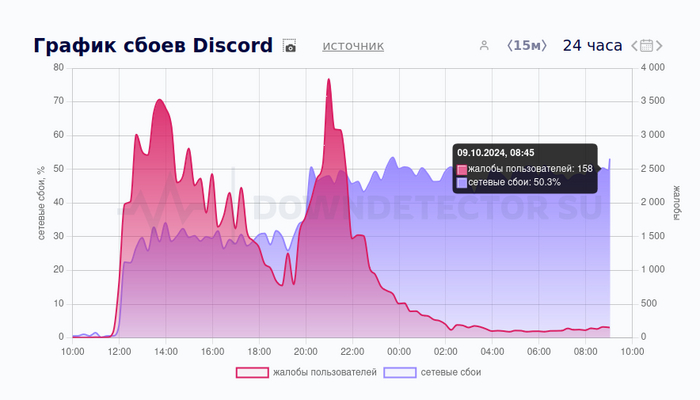Screen dimensions: 700x400
Task: Toggle сетевые сбои legend series
Action: pyautogui.click(x=432, y=372)
